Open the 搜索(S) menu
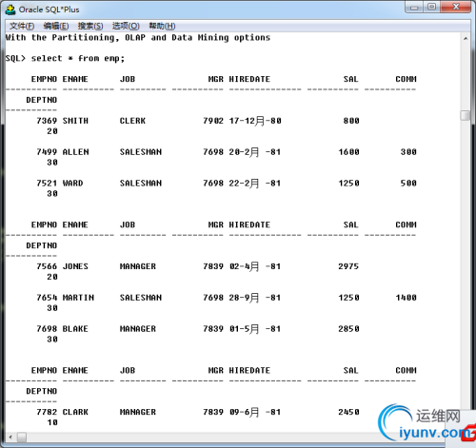Screen dimensions: 476x448 click(x=90, y=26)
